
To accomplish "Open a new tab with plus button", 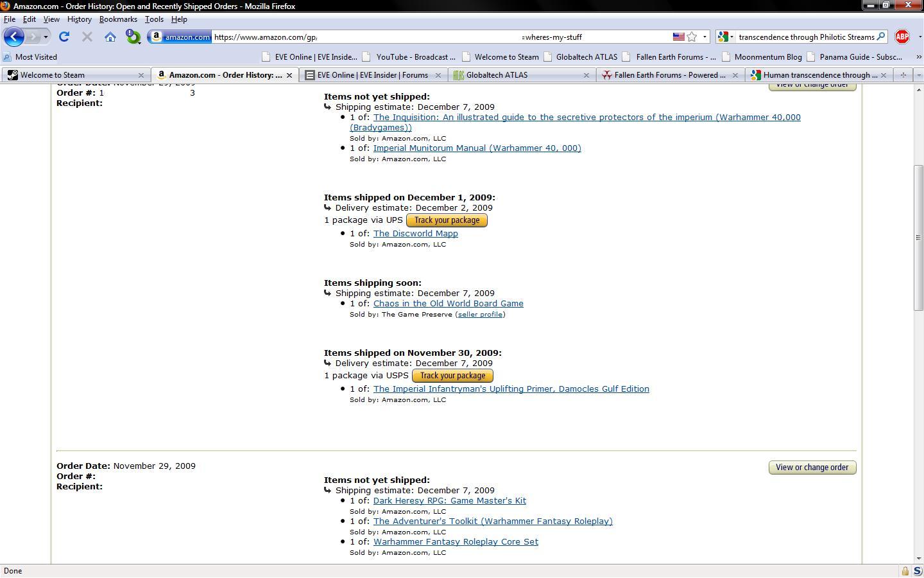I will 903,75.
